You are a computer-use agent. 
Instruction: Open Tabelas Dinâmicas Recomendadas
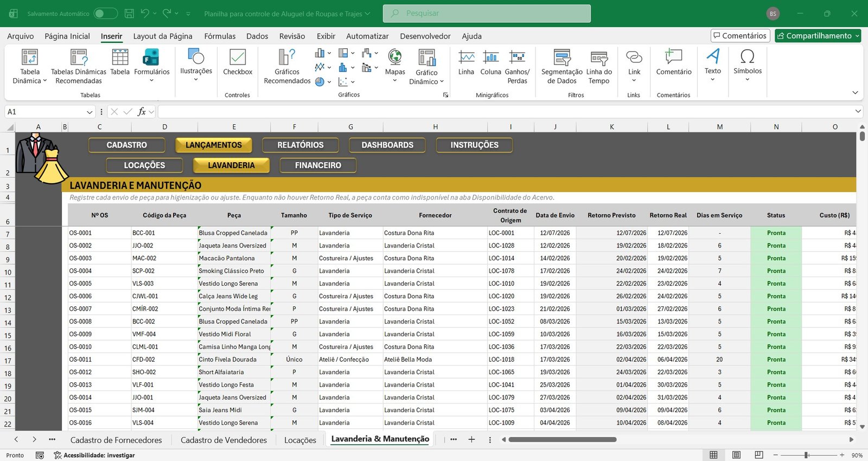pyautogui.click(x=79, y=66)
